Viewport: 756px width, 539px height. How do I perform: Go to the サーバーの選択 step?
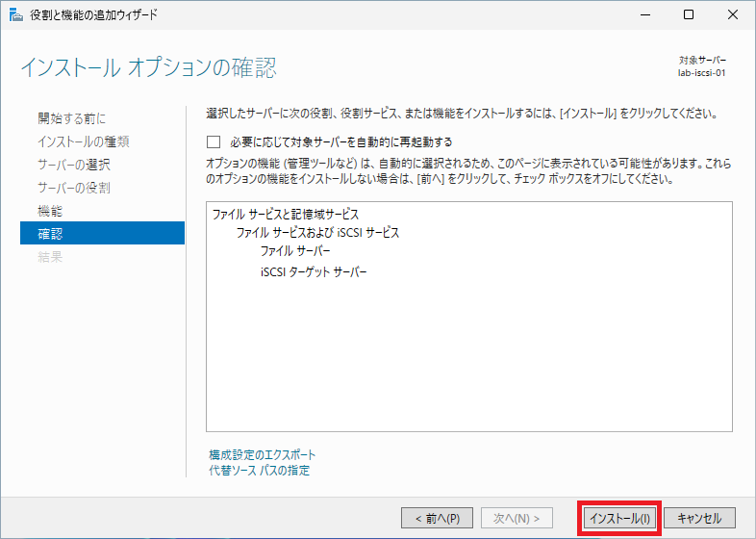coord(74,165)
